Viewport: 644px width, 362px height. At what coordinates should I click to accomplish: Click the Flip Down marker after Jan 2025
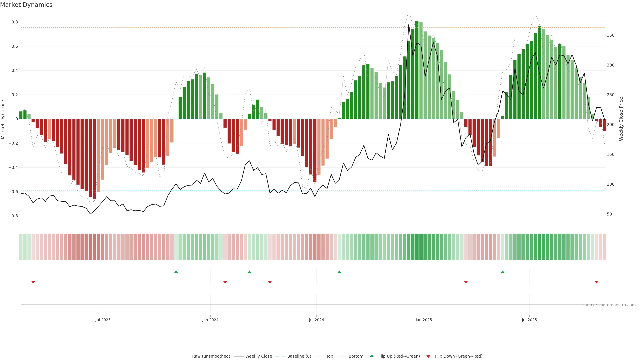(466, 282)
